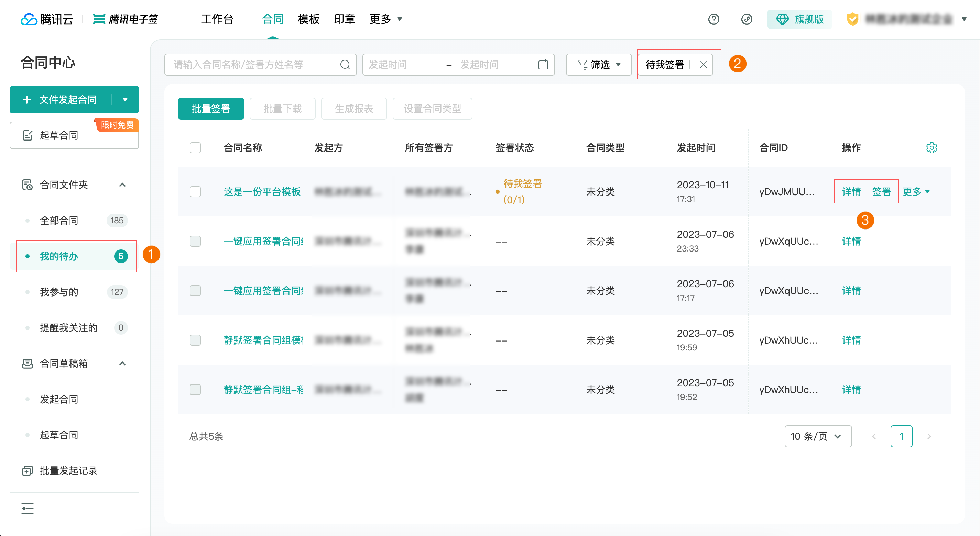Click the contract name search input field
980x536 pixels.
[251, 64]
